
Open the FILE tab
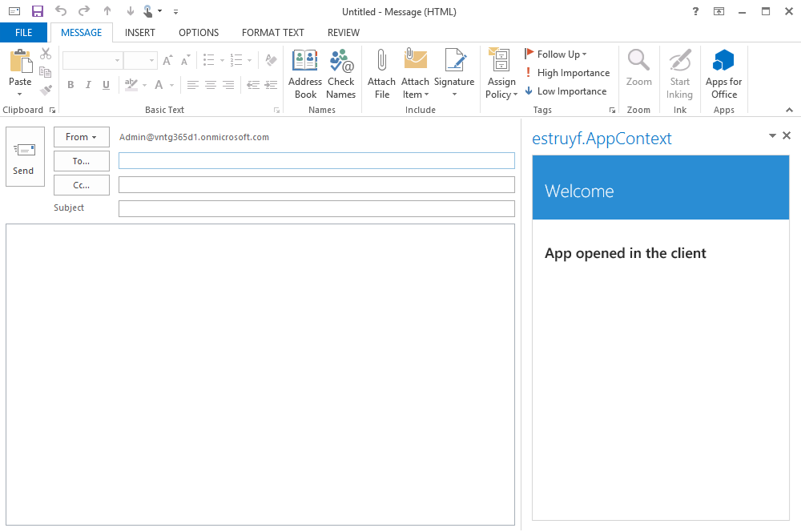(23, 33)
